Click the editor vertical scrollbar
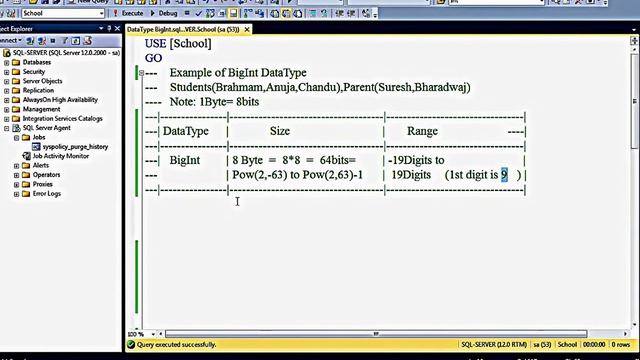The height and width of the screenshot is (360, 640). point(635,101)
